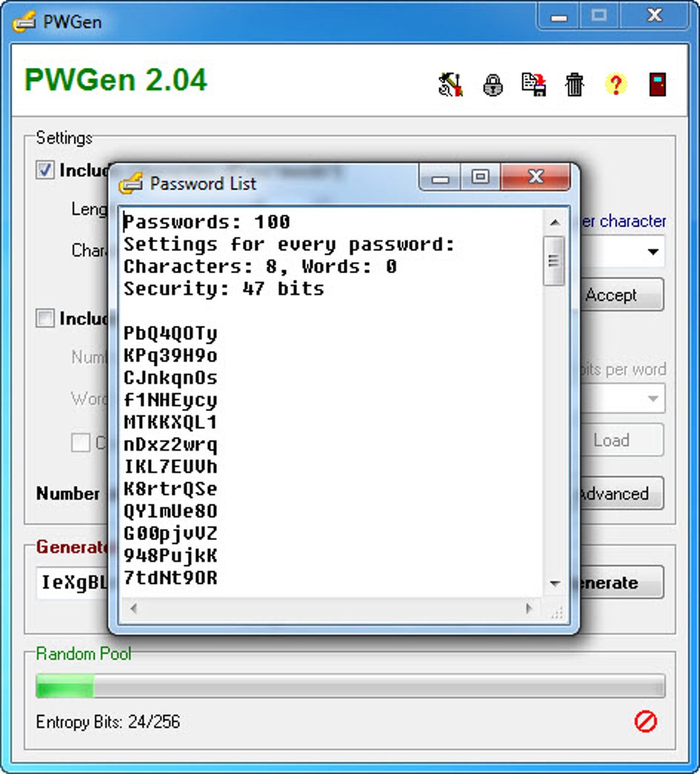Click the password list scroll up arrow
The width and height of the screenshot is (700, 774).
555,222
